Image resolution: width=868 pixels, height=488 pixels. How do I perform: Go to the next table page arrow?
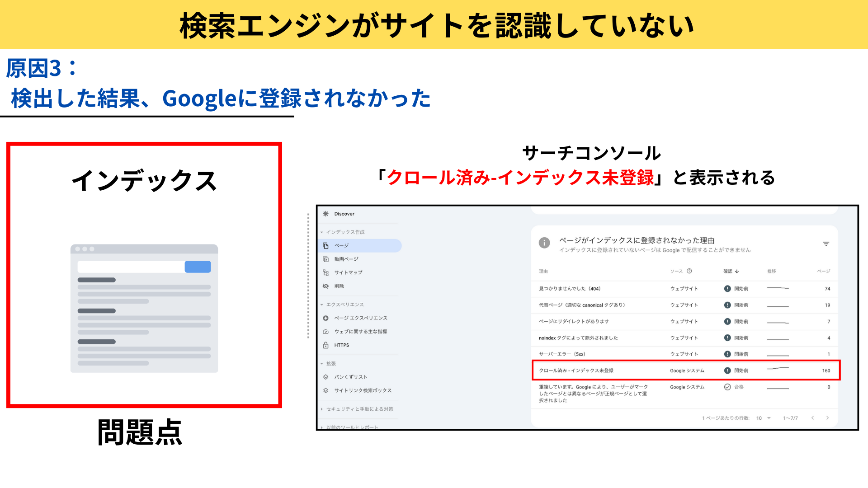pos(828,418)
